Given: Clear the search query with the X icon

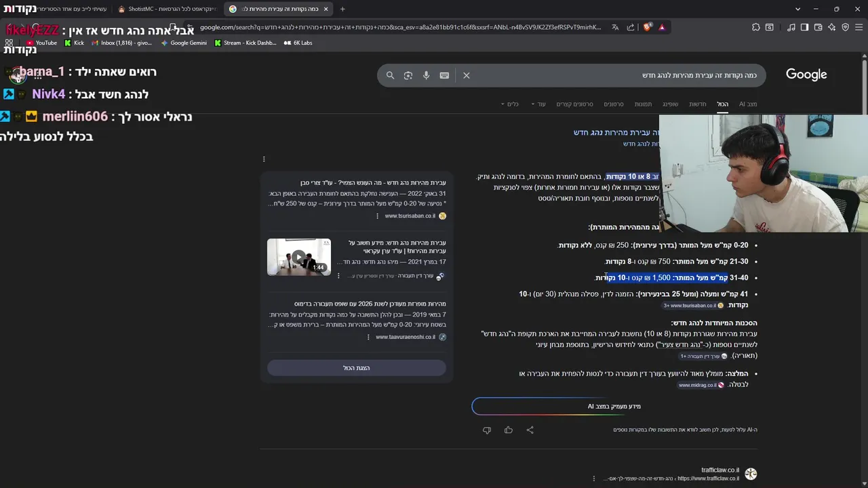Looking at the screenshot, I should point(467,75).
